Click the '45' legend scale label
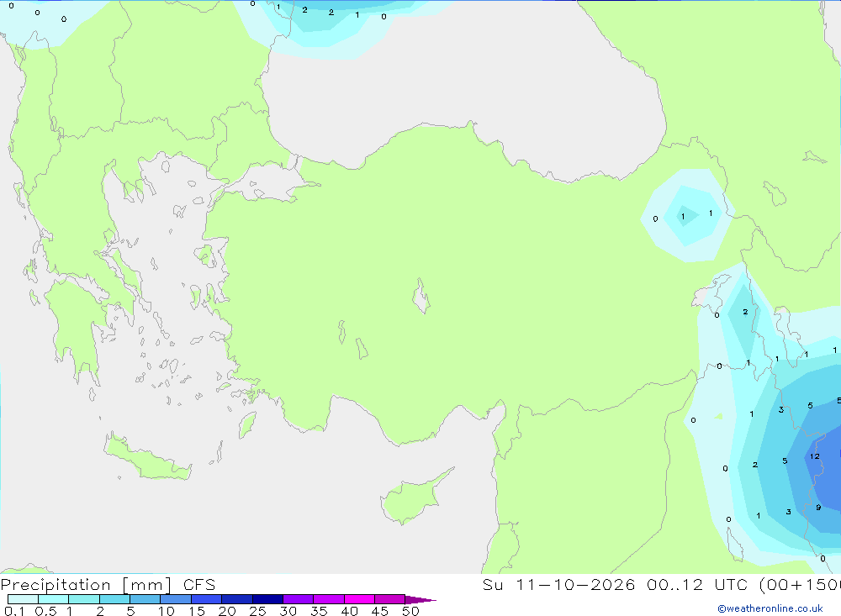 click(x=380, y=611)
